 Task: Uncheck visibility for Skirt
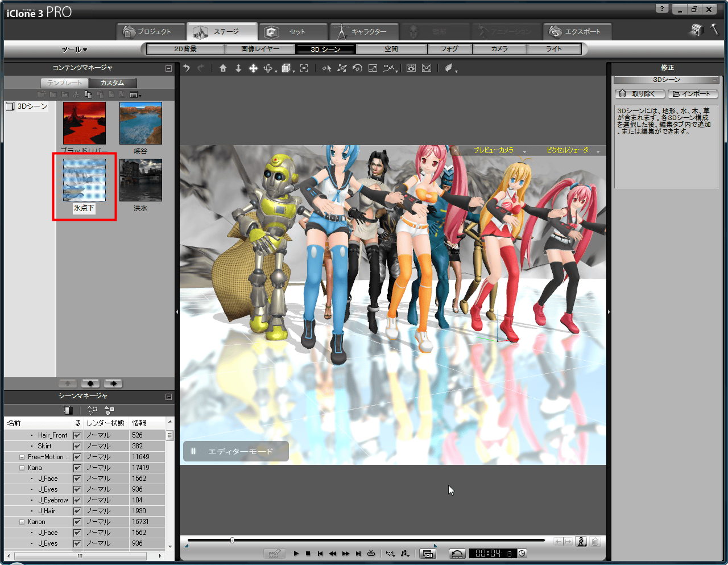[77, 446]
